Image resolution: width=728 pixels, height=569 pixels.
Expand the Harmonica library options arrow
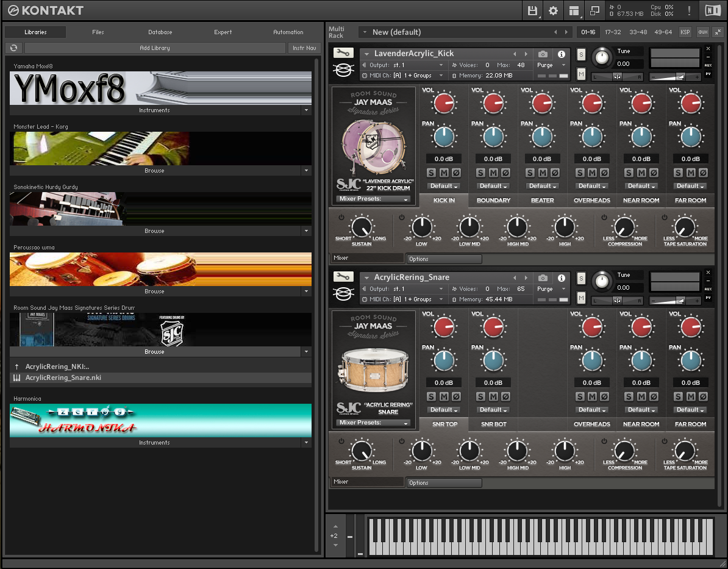[x=307, y=443]
